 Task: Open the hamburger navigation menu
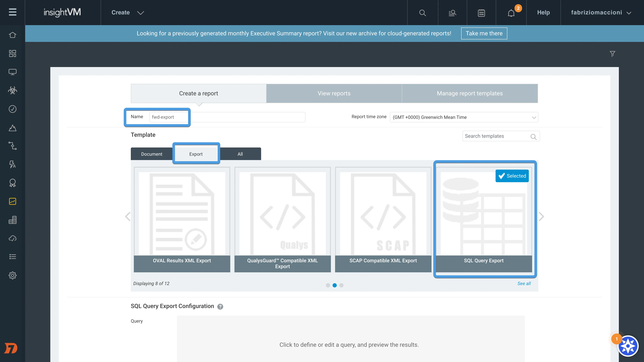[13, 12]
